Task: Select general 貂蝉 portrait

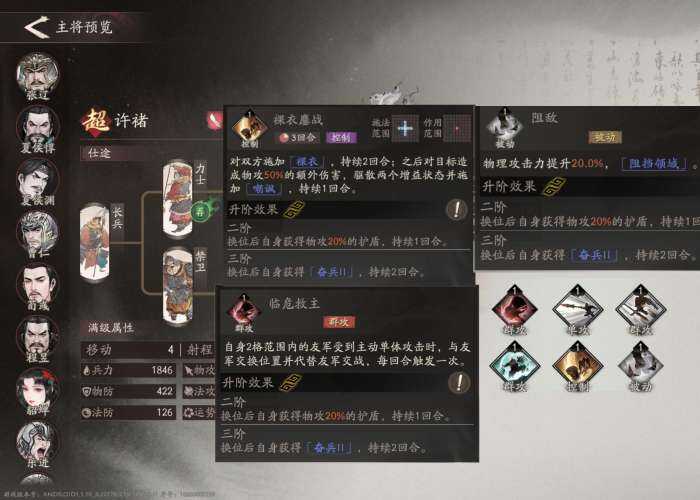Action: click(x=38, y=391)
